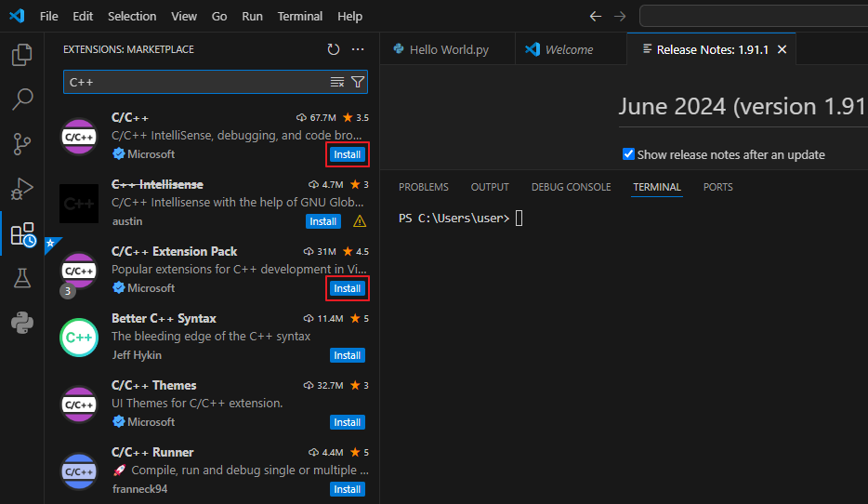Open the Help menu
Image resolution: width=868 pixels, height=504 pixels.
click(349, 16)
